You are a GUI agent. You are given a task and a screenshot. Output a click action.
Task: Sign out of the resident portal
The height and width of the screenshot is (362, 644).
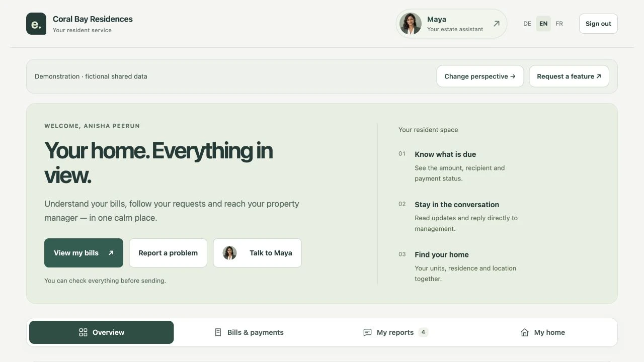coord(598,24)
